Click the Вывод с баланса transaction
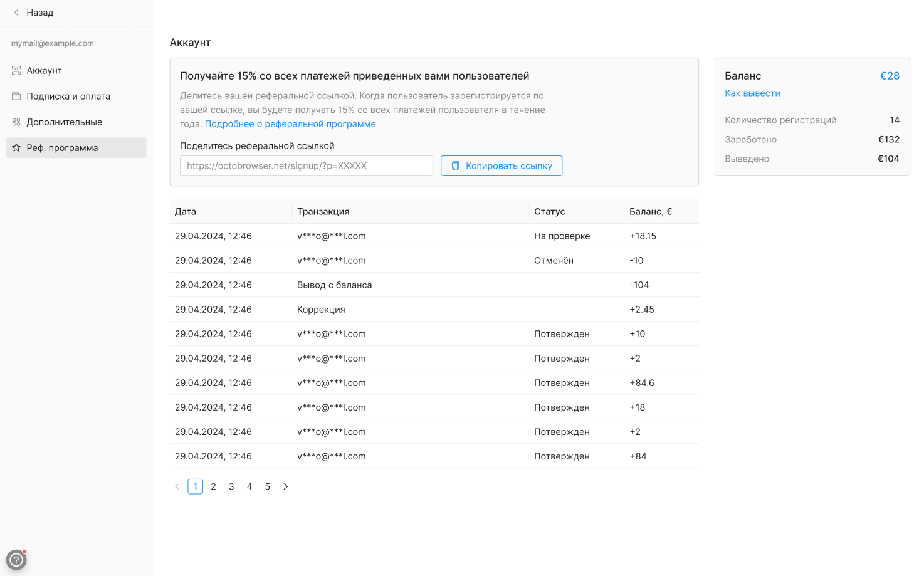 point(335,285)
